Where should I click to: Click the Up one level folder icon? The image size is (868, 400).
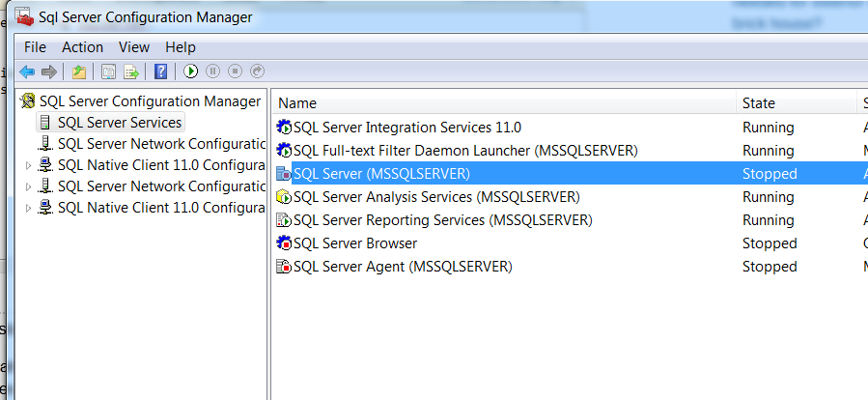79,71
